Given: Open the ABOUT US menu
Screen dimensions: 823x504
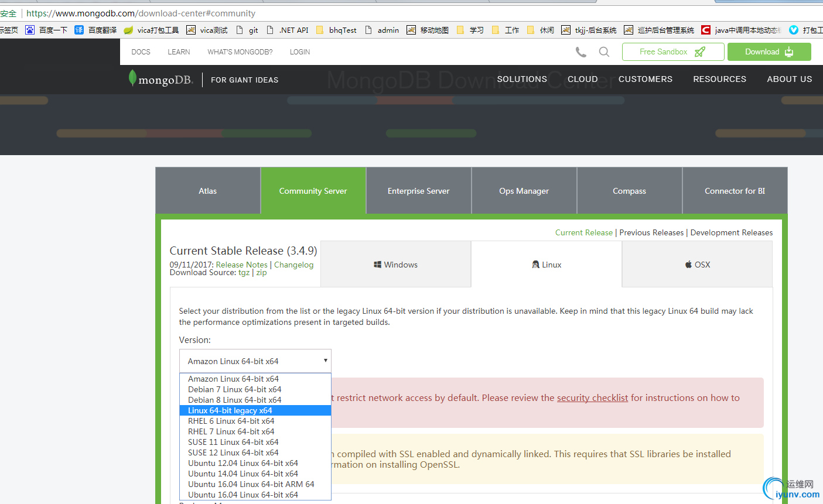Looking at the screenshot, I should tap(790, 79).
